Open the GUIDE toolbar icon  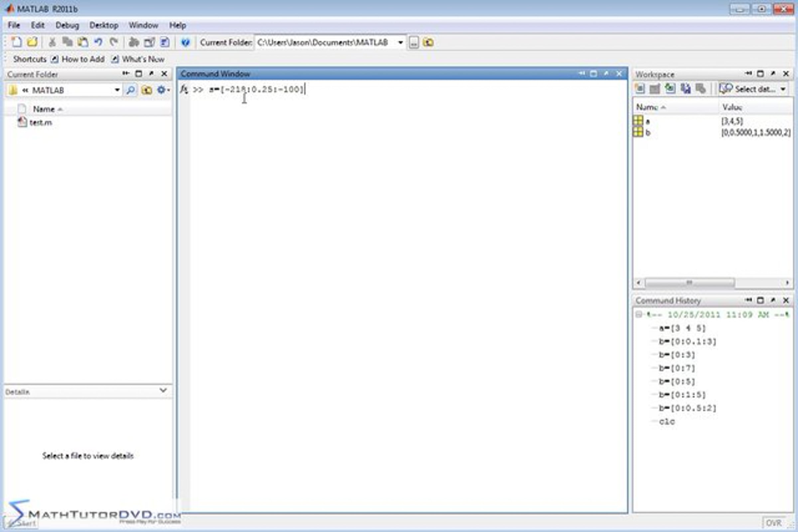click(149, 42)
